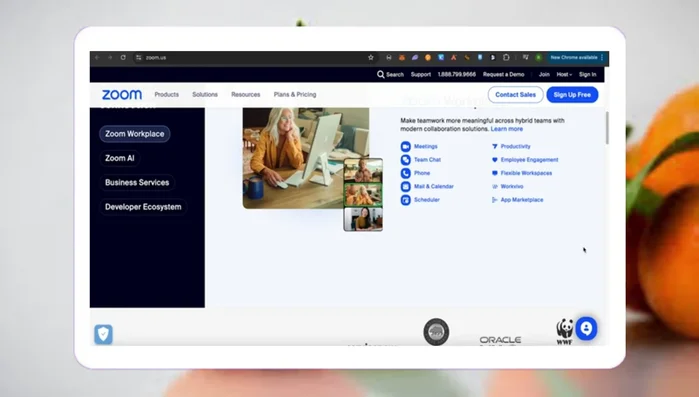Click the Team Chat icon
Viewport: 699px width, 397px height.
[x=405, y=160]
